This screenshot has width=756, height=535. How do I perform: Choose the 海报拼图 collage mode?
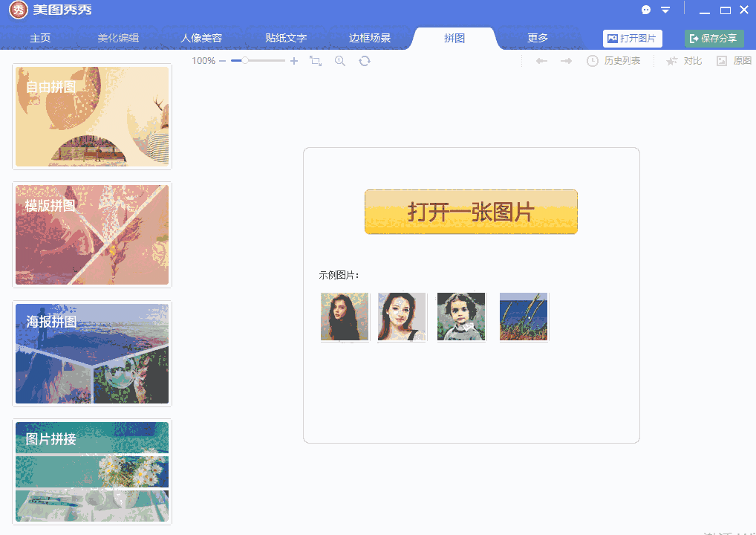click(92, 354)
